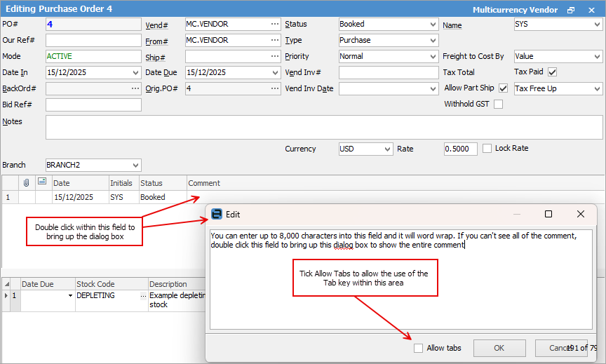
Task: Toggle the Tax Paid checkbox
Action: [552, 72]
